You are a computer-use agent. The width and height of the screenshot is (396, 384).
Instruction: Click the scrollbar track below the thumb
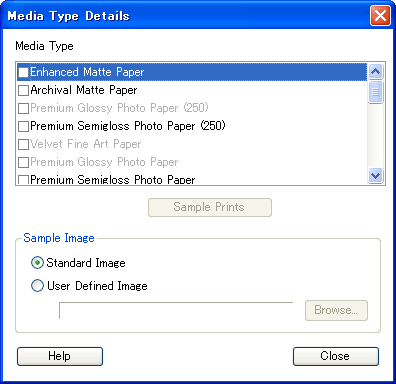point(376,135)
